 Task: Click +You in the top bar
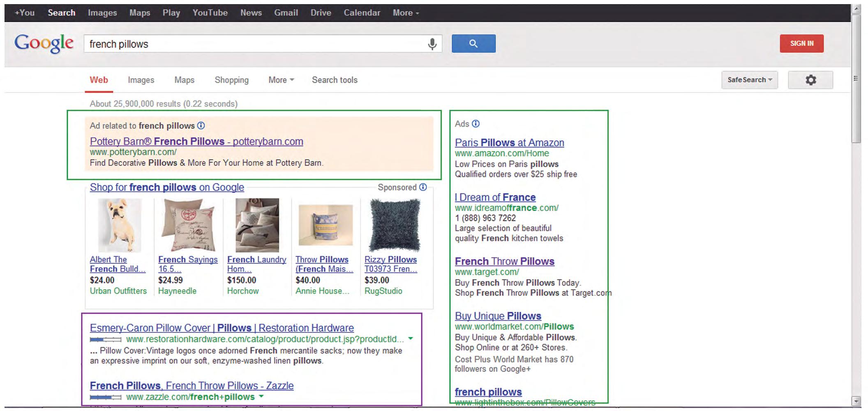[x=25, y=13]
